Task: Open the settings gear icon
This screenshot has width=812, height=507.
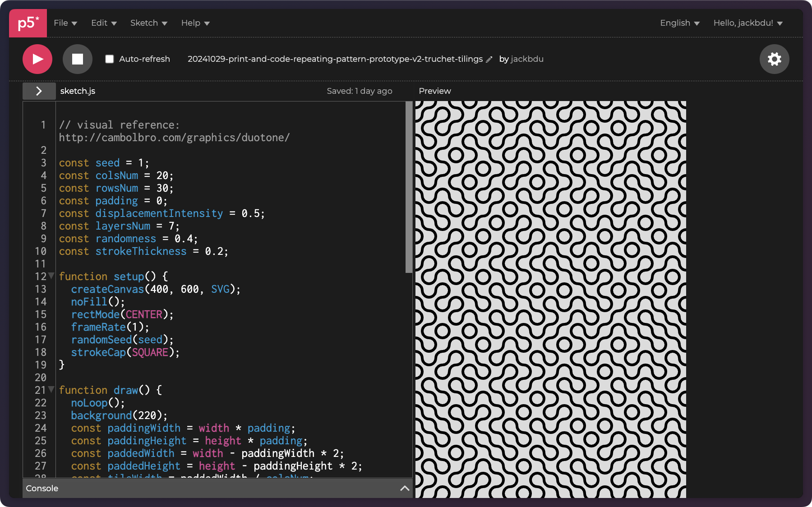Action: coord(774,59)
